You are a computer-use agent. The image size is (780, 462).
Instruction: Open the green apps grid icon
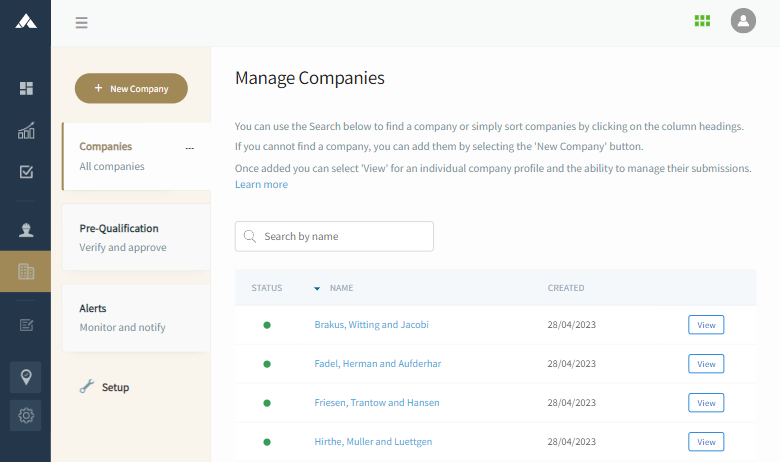[702, 21]
